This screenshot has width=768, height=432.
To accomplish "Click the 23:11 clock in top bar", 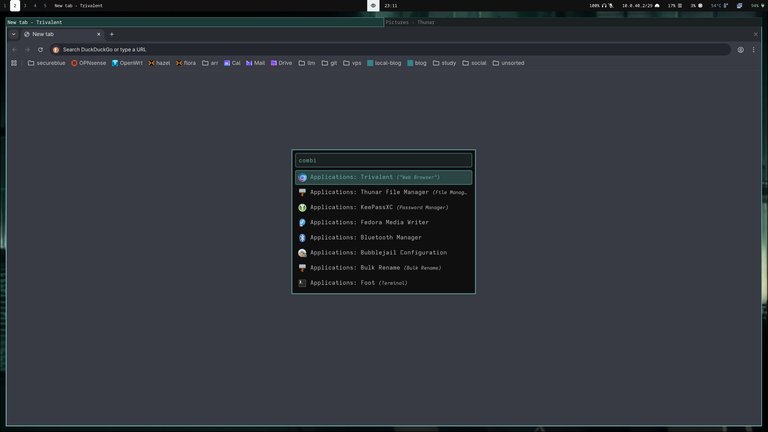I will pyautogui.click(x=391, y=6).
